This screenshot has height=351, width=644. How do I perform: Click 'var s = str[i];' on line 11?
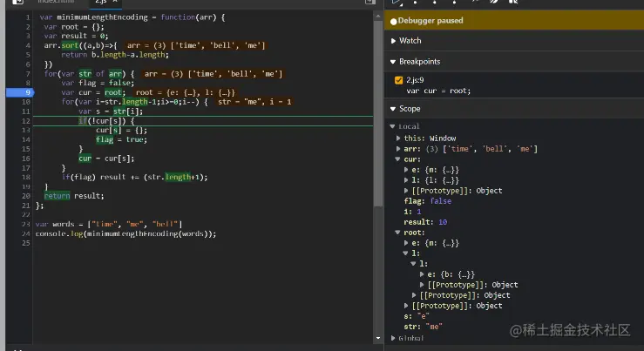111,111
